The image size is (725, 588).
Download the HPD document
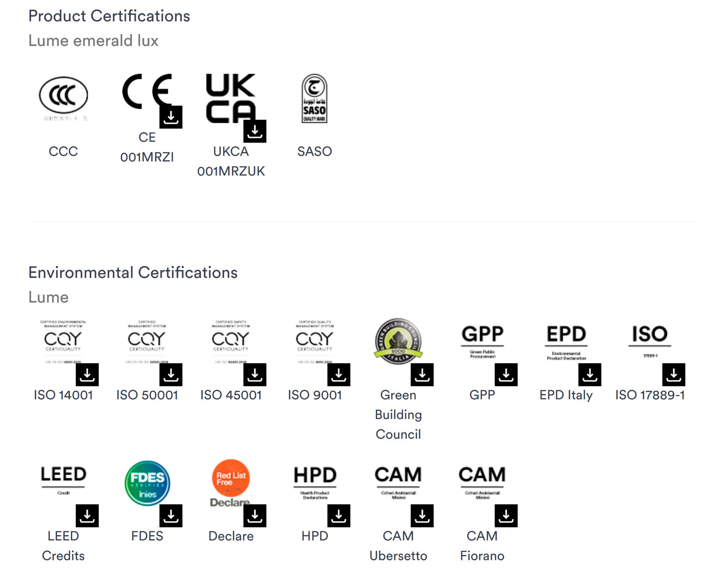[339, 516]
